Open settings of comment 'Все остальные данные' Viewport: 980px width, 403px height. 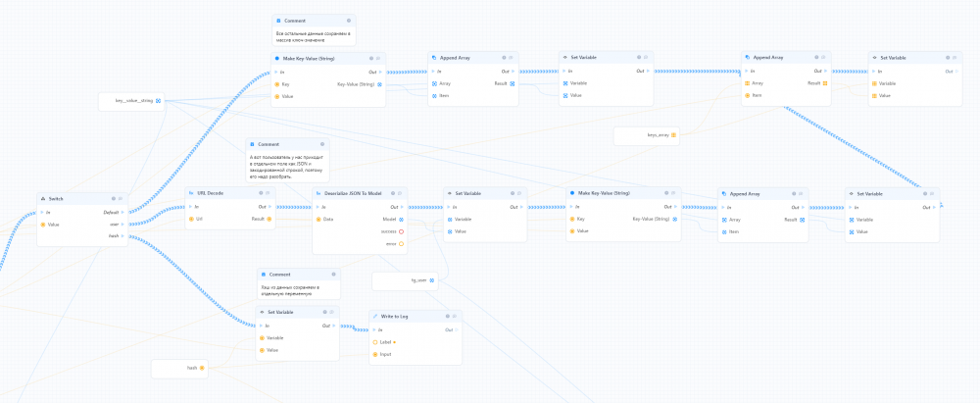(x=349, y=21)
